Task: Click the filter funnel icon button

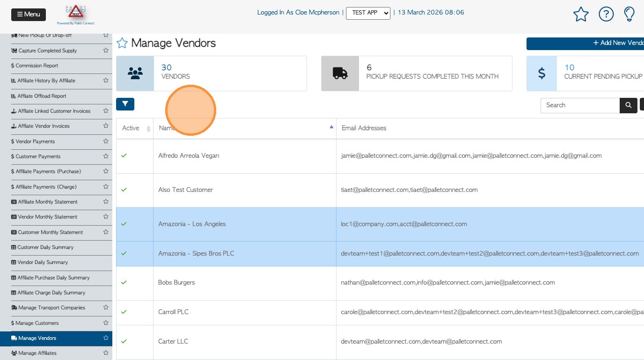Action: point(125,104)
